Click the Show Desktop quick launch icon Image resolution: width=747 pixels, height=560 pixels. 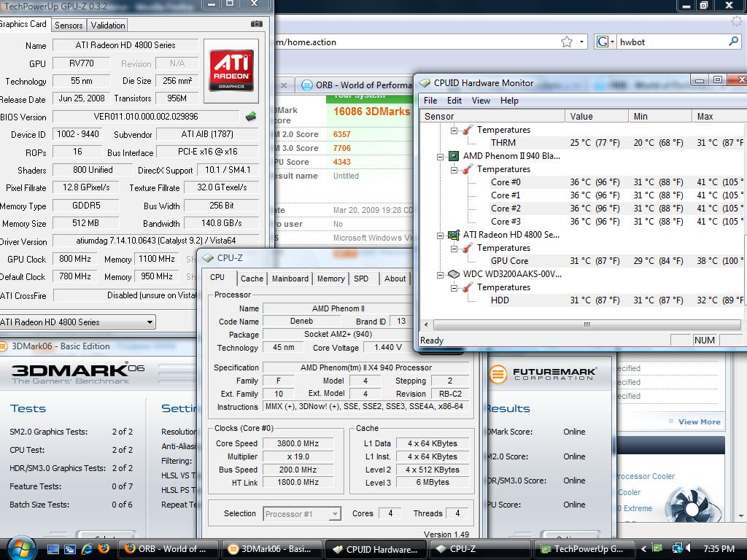[53, 549]
